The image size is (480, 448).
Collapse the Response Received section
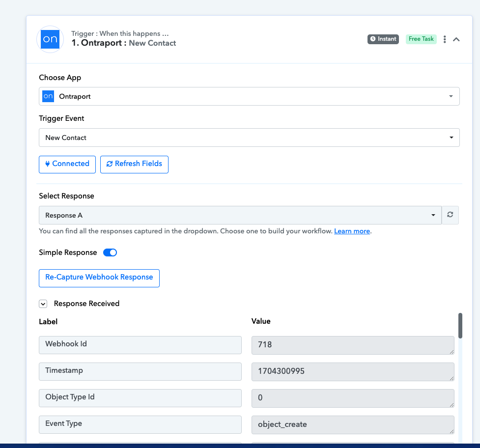click(x=43, y=304)
